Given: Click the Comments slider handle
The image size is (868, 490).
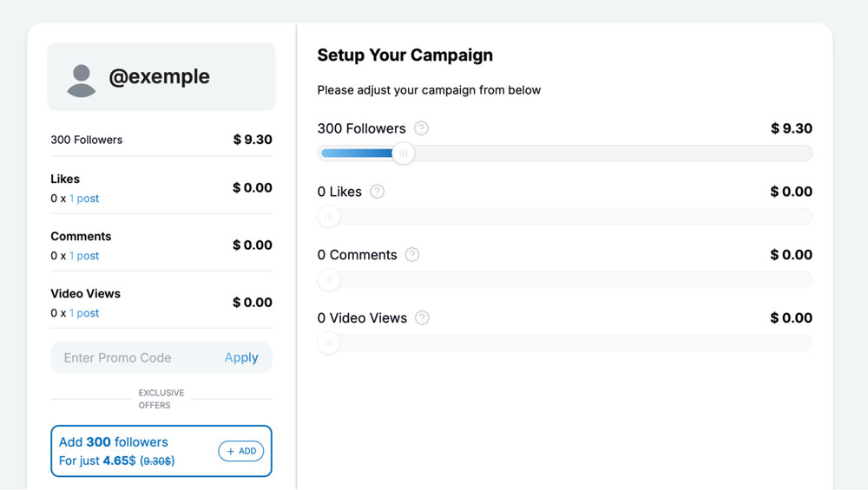Looking at the screenshot, I should point(328,280).
